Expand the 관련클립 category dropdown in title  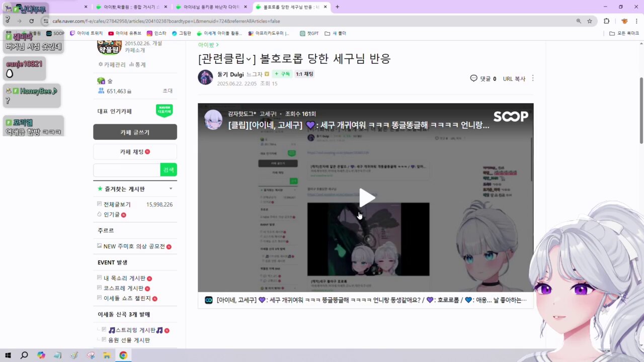click(x=249, y=59)
